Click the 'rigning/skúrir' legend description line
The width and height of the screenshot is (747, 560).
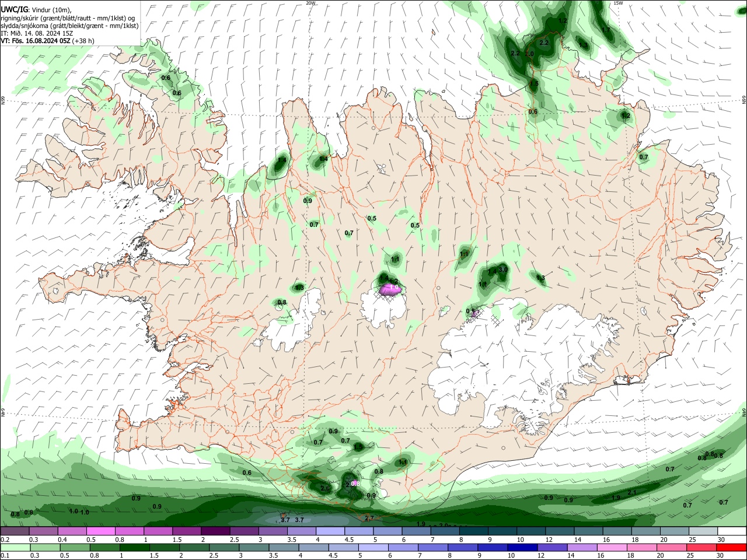tap(68, 18)
